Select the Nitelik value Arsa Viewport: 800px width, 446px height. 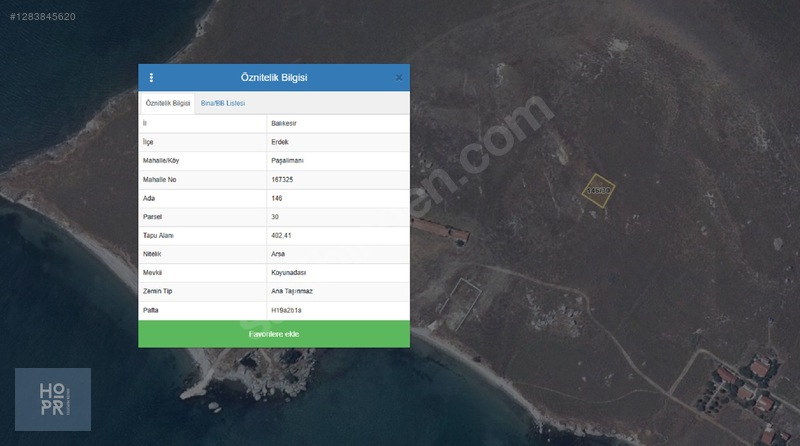tap(278, 254)
